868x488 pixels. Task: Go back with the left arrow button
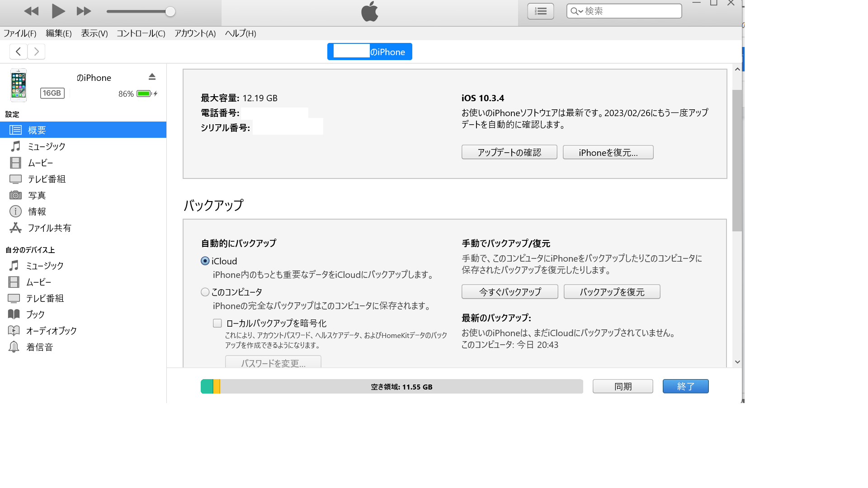point(18,52)
